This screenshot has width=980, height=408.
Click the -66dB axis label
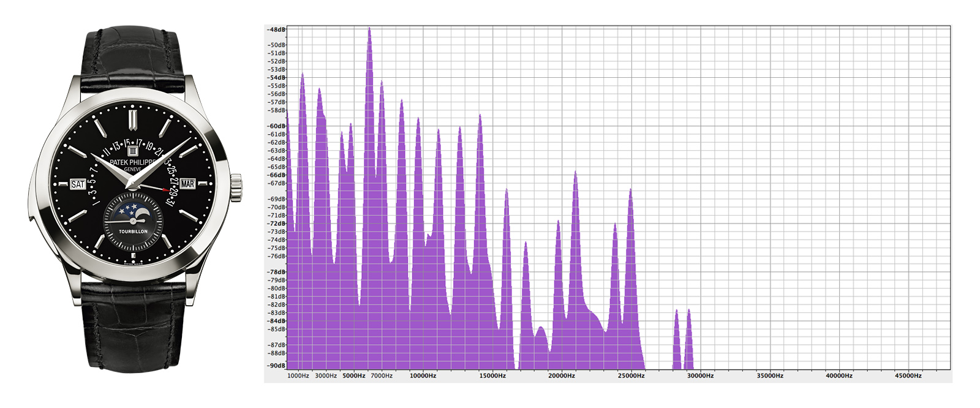tap(276, 175)
